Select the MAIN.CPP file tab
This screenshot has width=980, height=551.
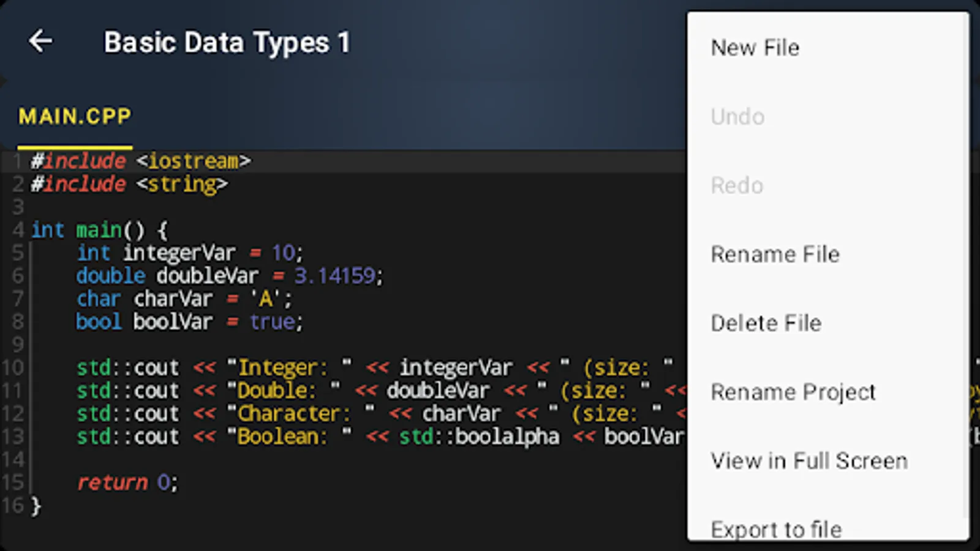point(75,116)
